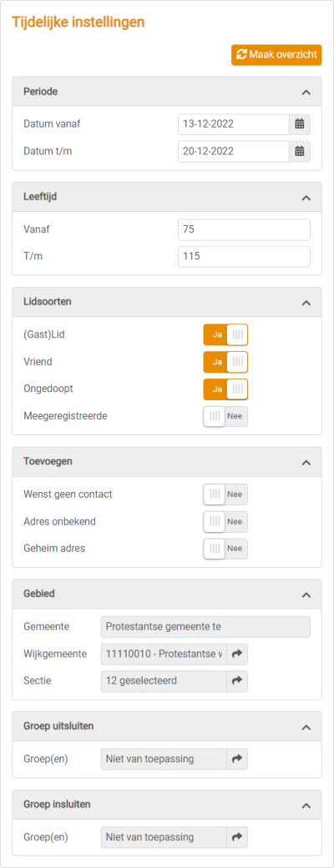Open calendar picker for Datum t/m

point(300,151)
